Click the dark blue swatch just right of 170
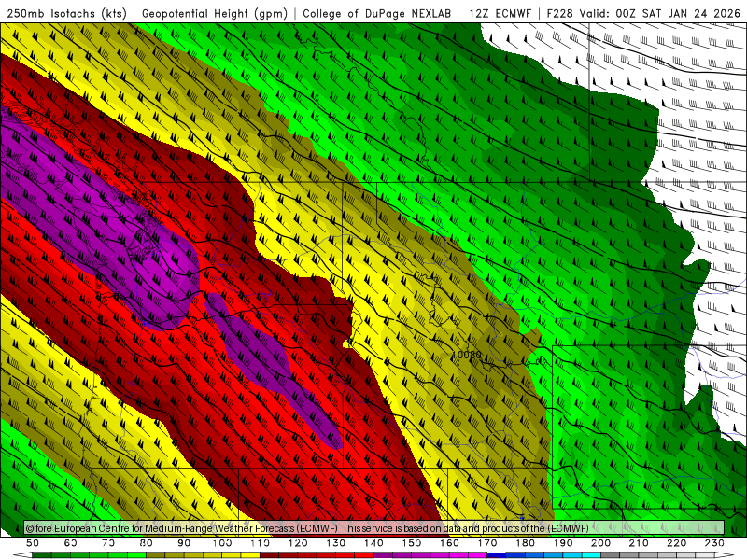 pyautogui.click(x=497, y=555)
